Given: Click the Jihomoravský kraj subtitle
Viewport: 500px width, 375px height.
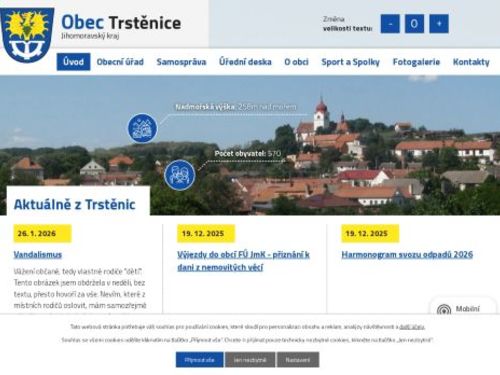Looking at the screenshot, I should [90, 36].
